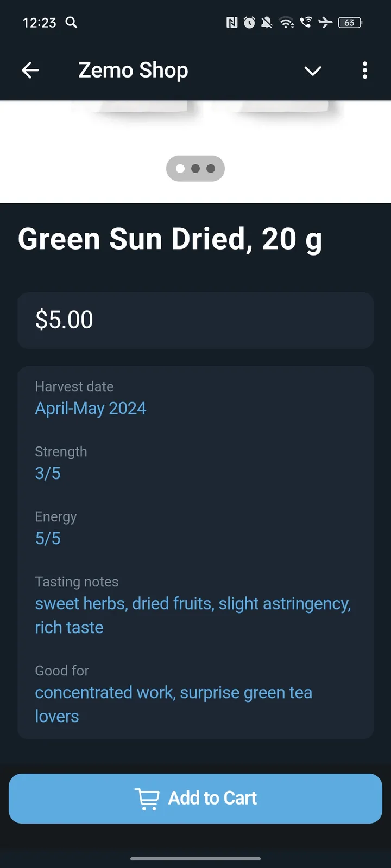Tap the NFC status icon
Viewport: 391px width, 868px height.
232,22
